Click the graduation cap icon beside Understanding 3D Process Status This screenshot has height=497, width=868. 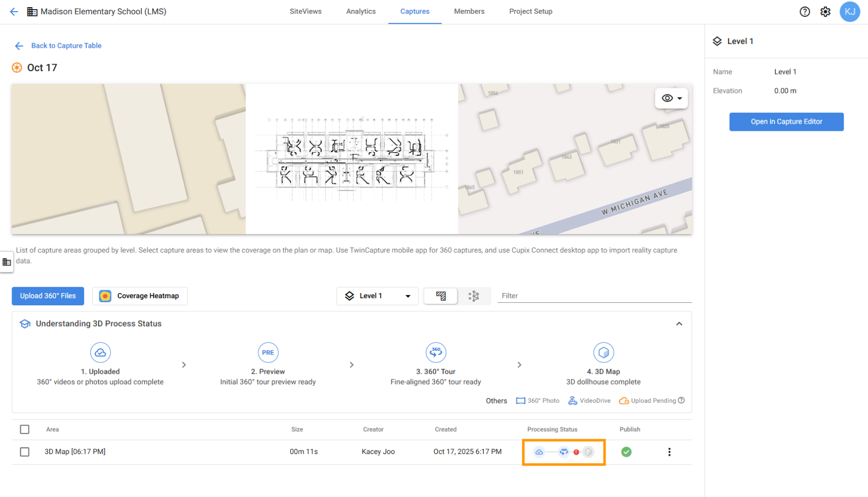coord(25,324)
